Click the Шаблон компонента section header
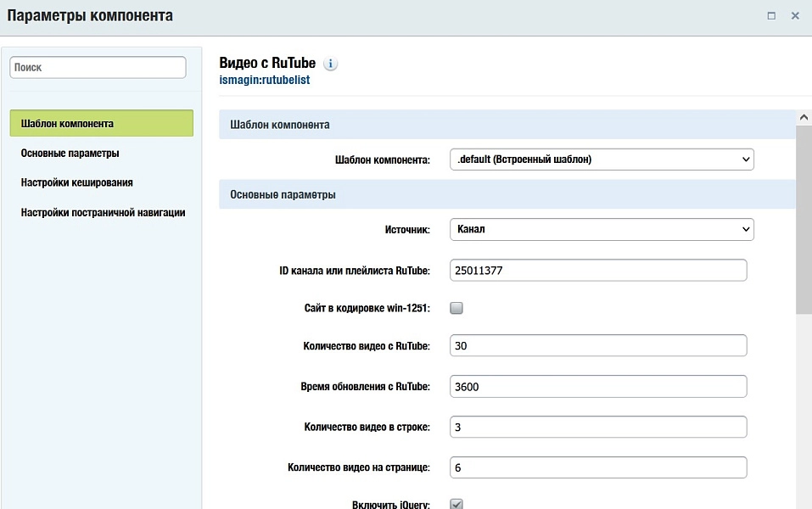The image size is (812, 509). coord(507,124)
